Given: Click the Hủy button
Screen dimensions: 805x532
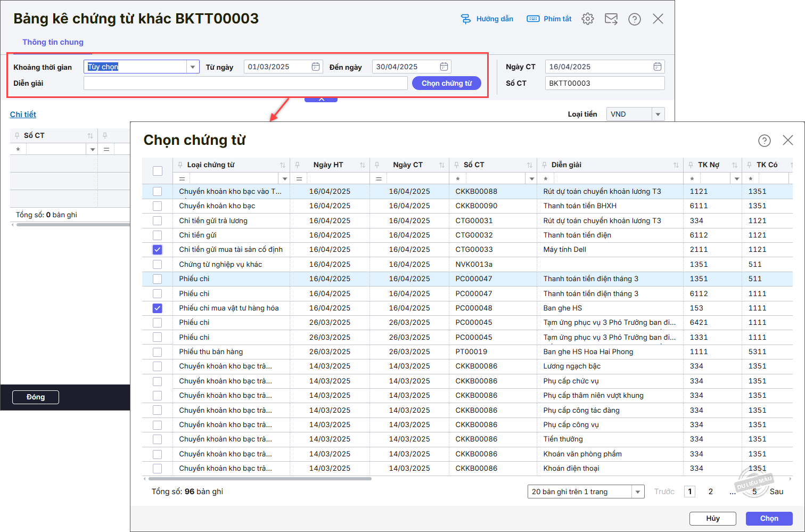Looking at the screenshot, I should [x=712, y=518].
